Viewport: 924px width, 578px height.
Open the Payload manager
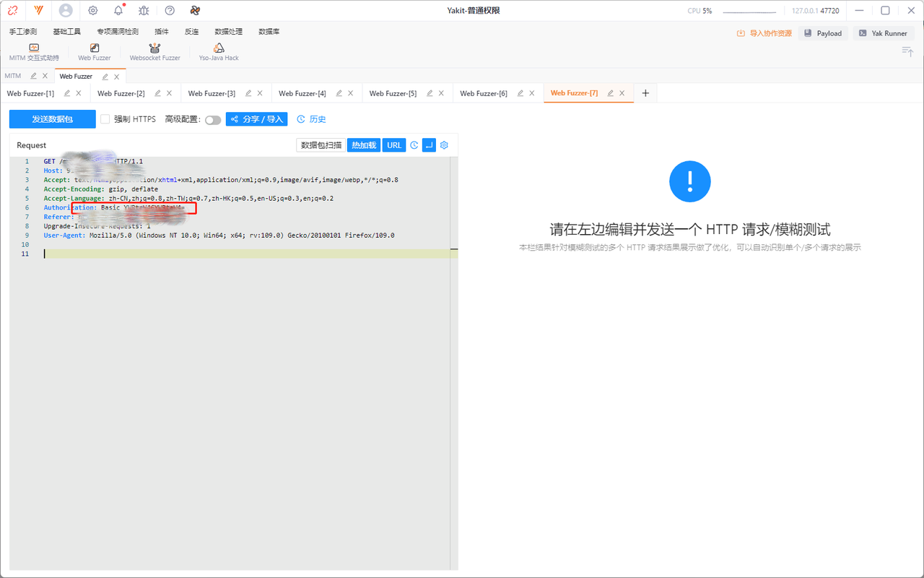(823, 33)
